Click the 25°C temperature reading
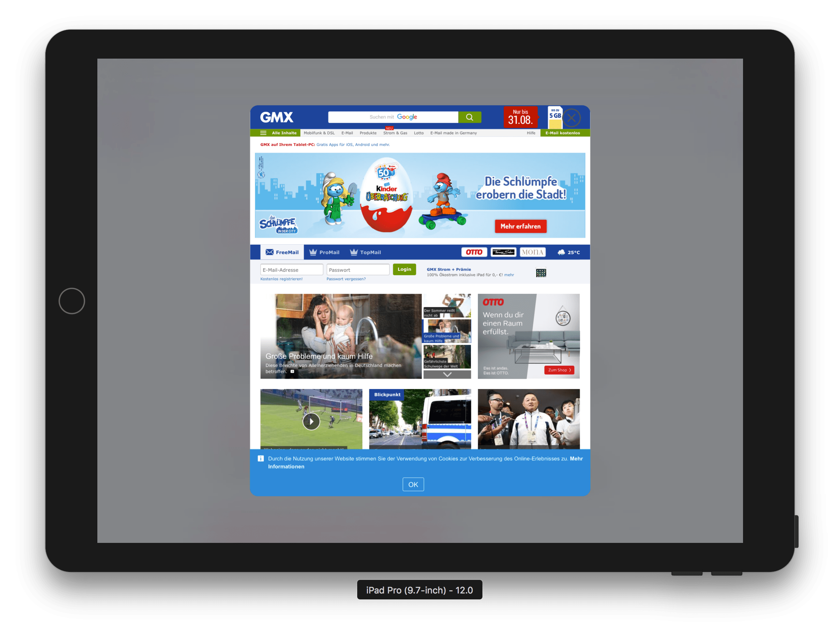840x635 pixels. click(x=573, y=253)
